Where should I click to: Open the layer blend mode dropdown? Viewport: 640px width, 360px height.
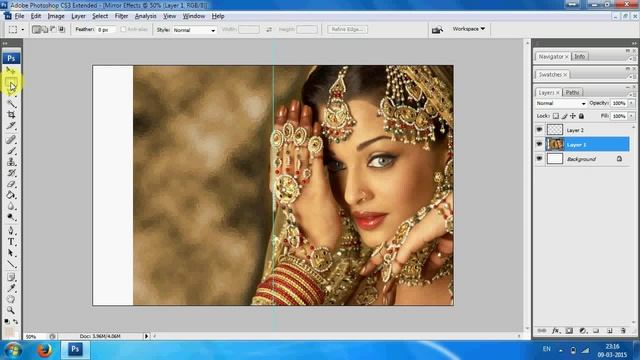point(561,103)
